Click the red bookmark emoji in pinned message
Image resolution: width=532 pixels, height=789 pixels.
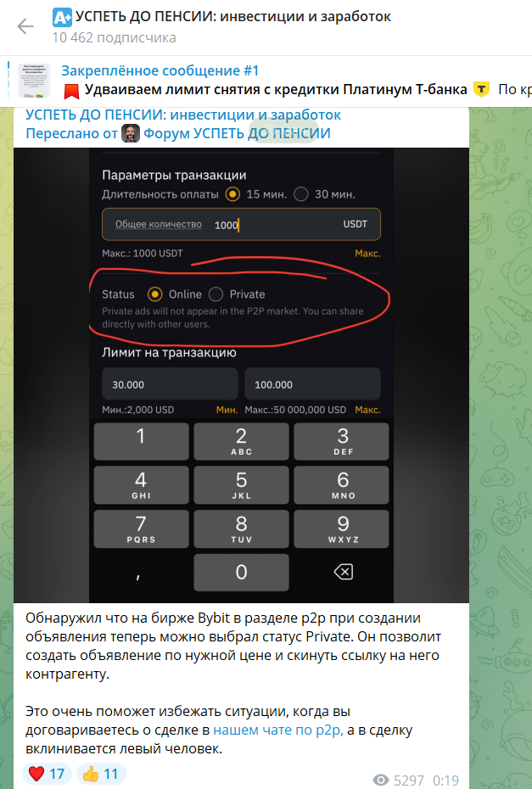click(x=71, y=91)
